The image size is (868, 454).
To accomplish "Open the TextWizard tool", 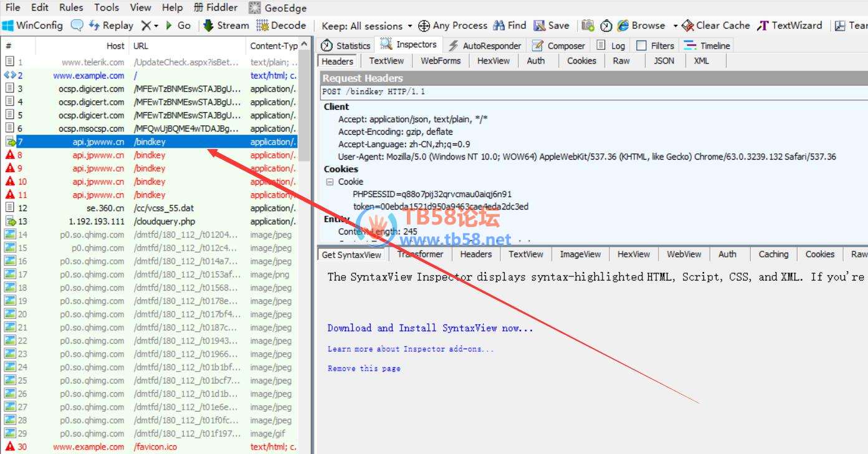I will pyautogui.click(x=789, y=26).
